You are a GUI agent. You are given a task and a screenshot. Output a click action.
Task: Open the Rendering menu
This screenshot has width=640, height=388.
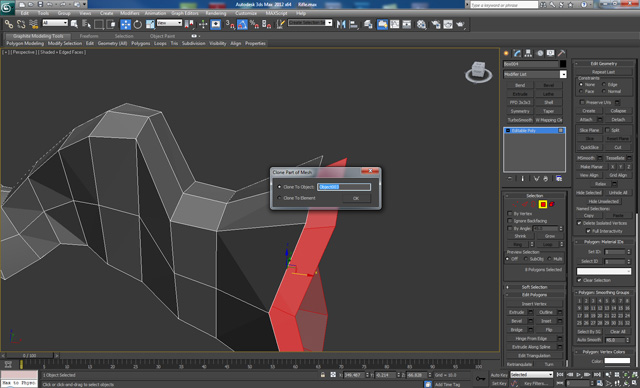point(216,13)
